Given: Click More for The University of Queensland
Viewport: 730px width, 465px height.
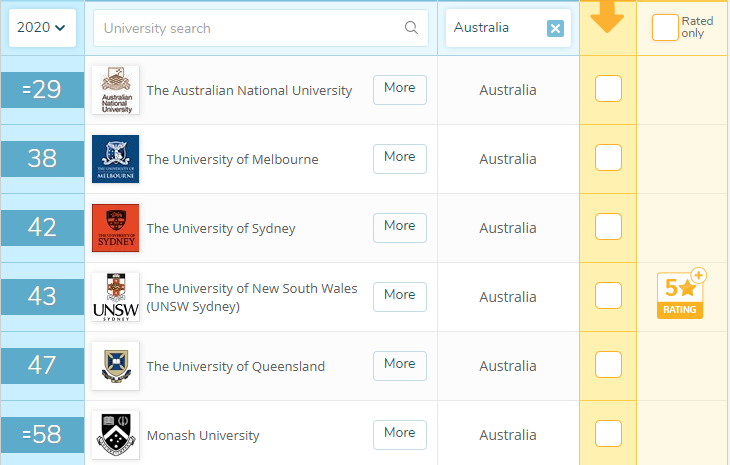Looking at the screenshot, I should tap(399, 365).
